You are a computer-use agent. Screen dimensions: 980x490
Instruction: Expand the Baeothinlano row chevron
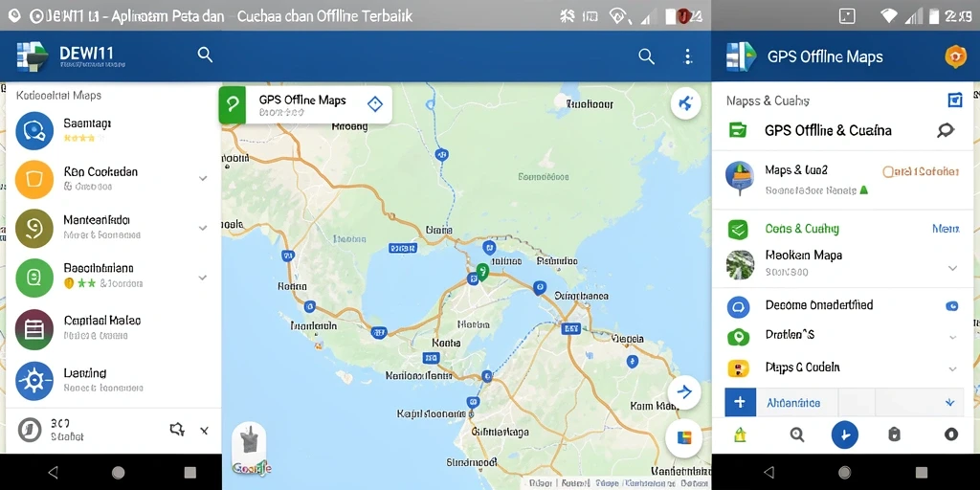tap(203, 277)
